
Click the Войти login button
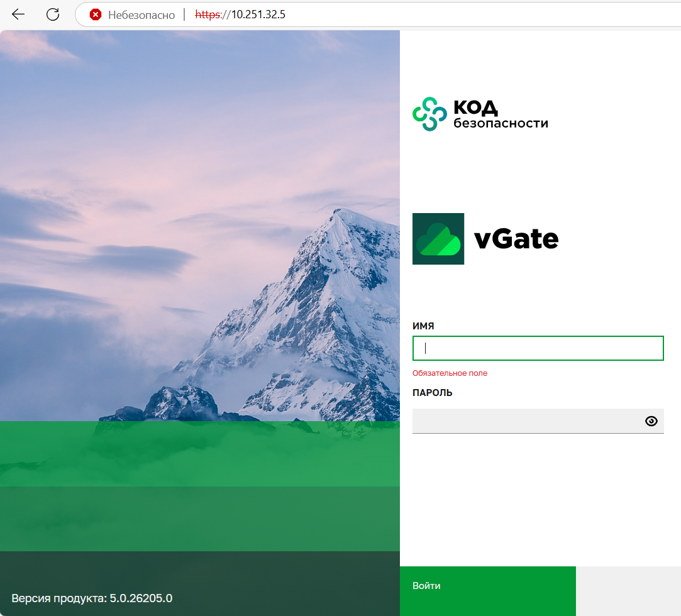click(488, 591)
